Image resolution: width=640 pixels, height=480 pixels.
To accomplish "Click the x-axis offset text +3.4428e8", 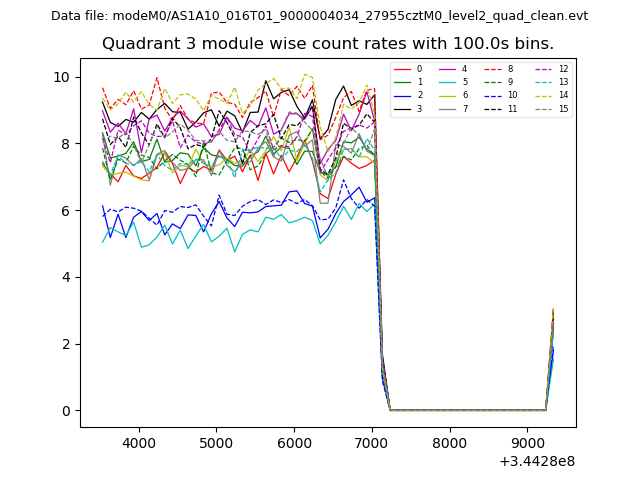I will (535, 461).
